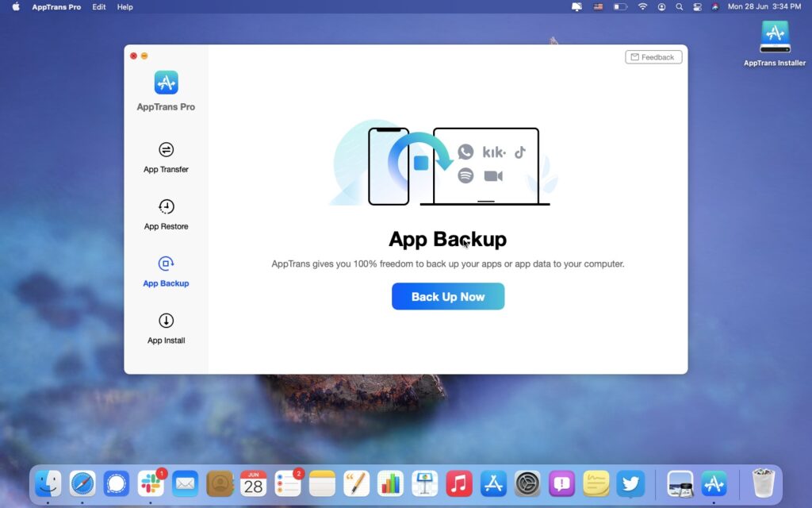Screen dimensions: 812x508
Task: Open the AppTrans Pro application menu
Action: pos(56,6)
